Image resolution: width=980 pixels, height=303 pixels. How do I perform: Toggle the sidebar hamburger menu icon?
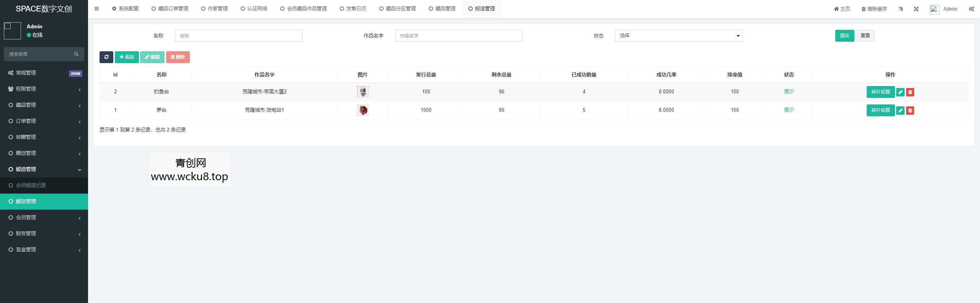(96, 9)
